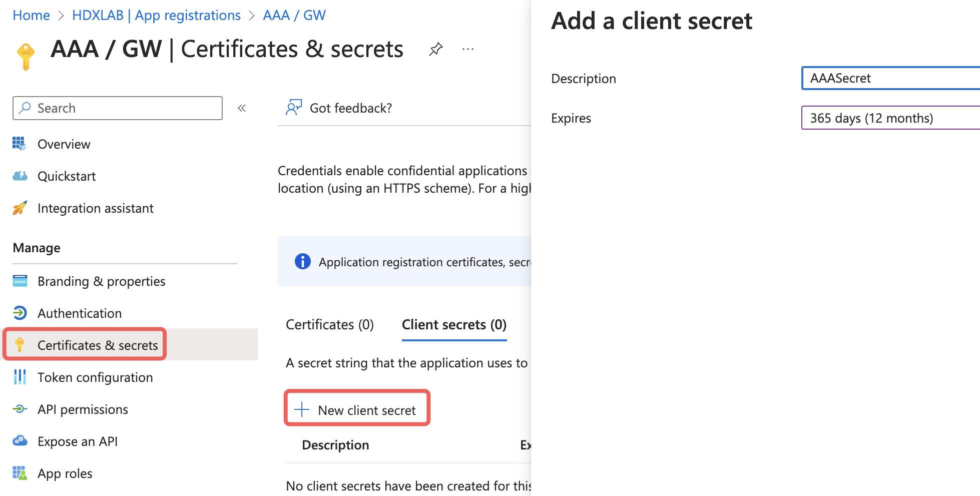The width and height of the screenshot is (980, 496).
Task: Open Token configuration
Action: (x=95, y=377)
